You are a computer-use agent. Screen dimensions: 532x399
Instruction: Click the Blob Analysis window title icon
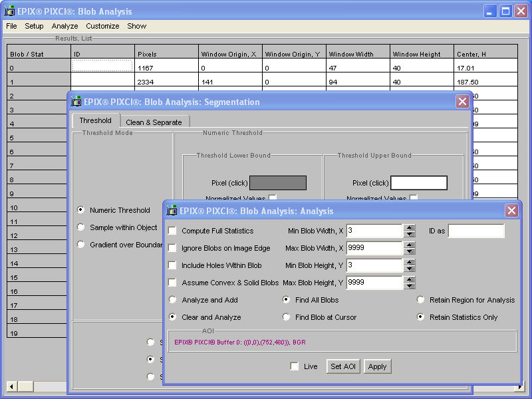(9, 11)
